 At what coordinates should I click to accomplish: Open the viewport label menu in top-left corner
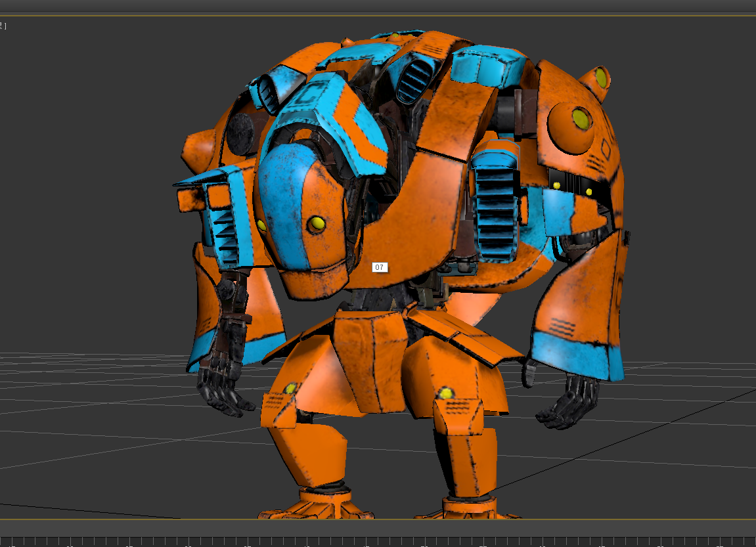click(x=3, y=26)
